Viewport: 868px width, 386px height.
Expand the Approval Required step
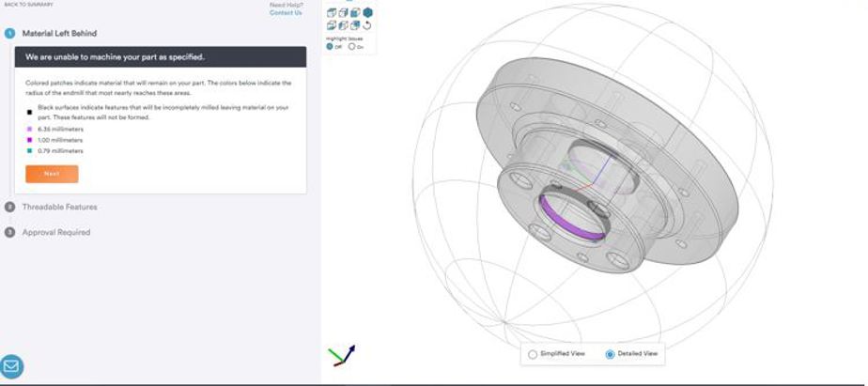55,232
